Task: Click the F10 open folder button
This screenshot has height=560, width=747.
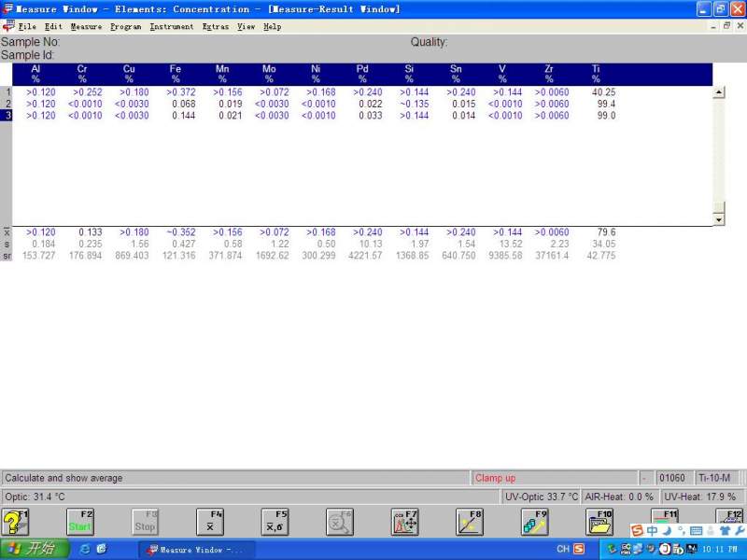Action: (x=599, y=523)
